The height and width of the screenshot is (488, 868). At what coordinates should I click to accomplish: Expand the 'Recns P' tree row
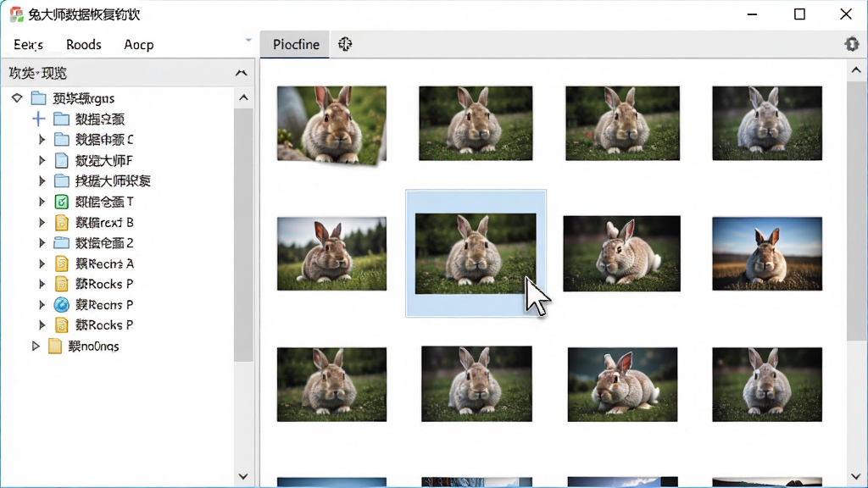point(42,304)
